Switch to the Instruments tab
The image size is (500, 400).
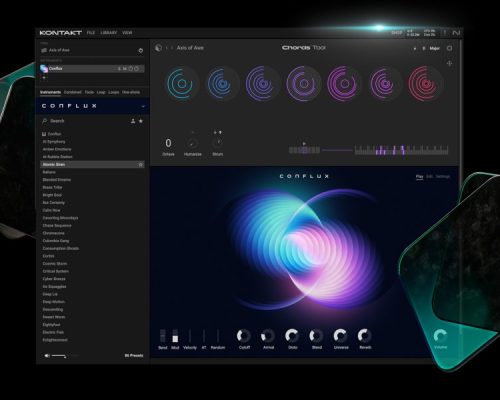50,92
